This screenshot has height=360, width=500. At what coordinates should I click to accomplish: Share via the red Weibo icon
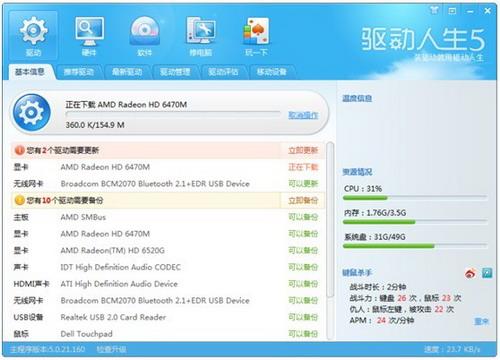(470, 273)
